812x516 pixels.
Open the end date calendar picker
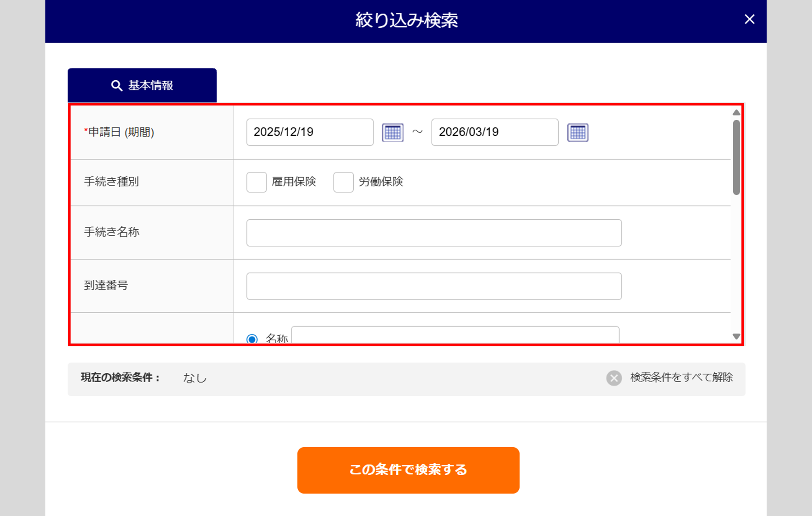click(577, 133)
